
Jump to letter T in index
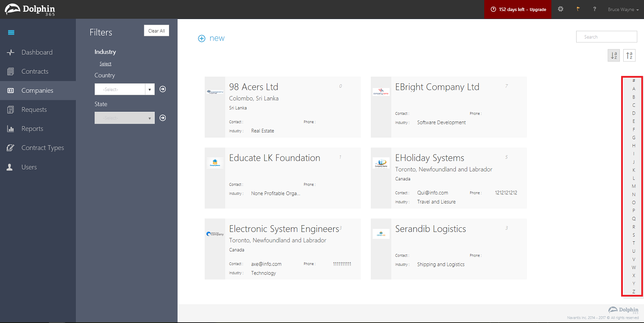point(634,243)
